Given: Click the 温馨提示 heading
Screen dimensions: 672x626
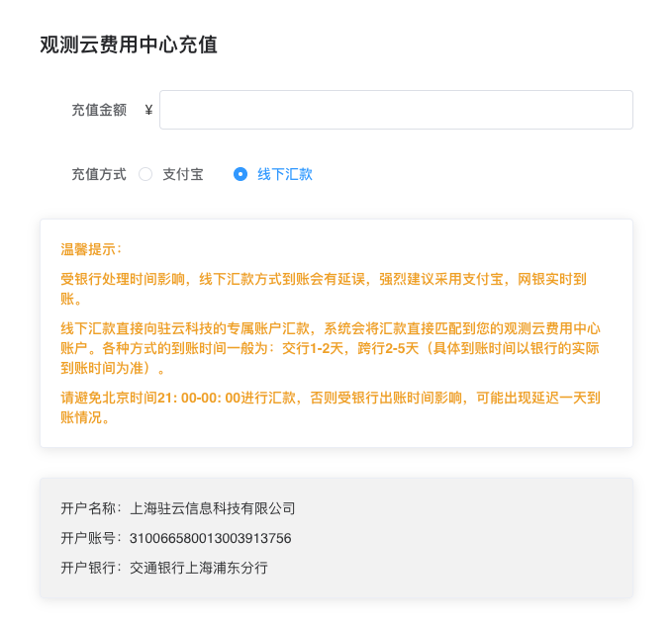Looking at the screenshot, I should pos(91,249).
